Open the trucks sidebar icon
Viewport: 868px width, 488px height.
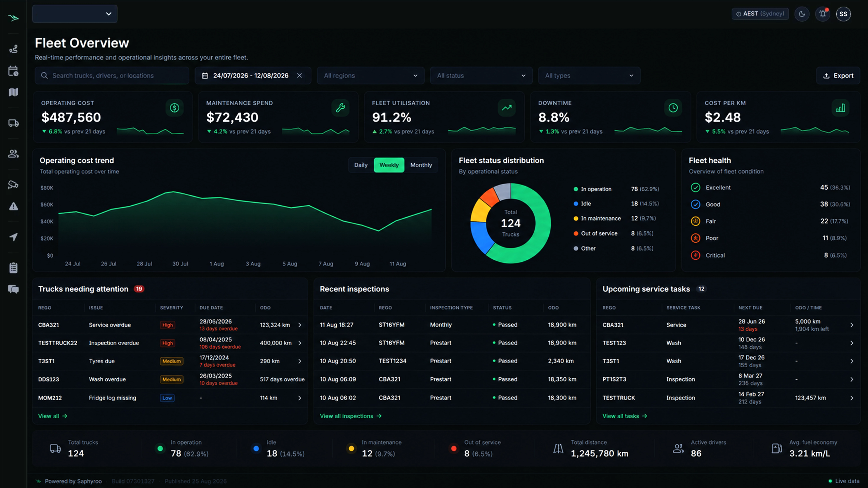(14, 123)
